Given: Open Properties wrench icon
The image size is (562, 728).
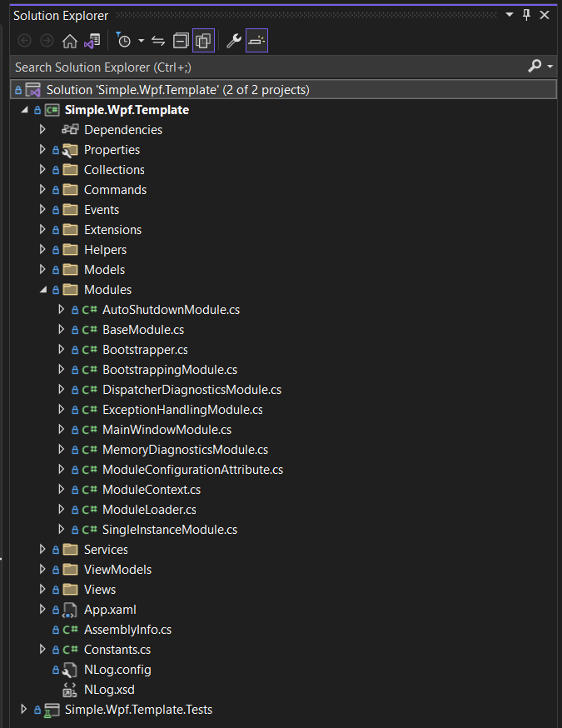Looking at the screenshot, I should click(233, 42).
